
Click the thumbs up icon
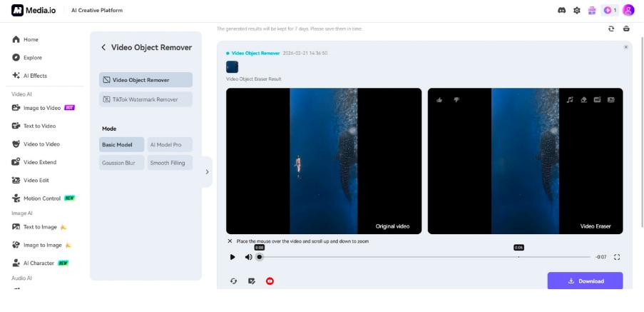tap(439, 99)
